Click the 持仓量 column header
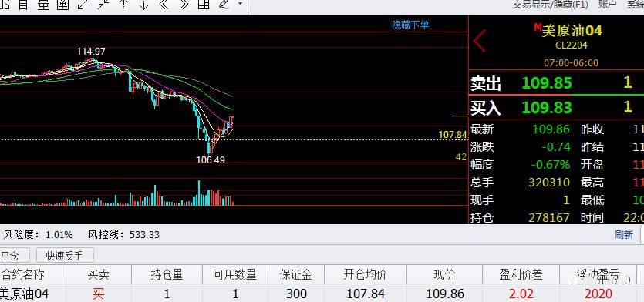Viewport: 644px width, 302px height. tap(167, 274)
